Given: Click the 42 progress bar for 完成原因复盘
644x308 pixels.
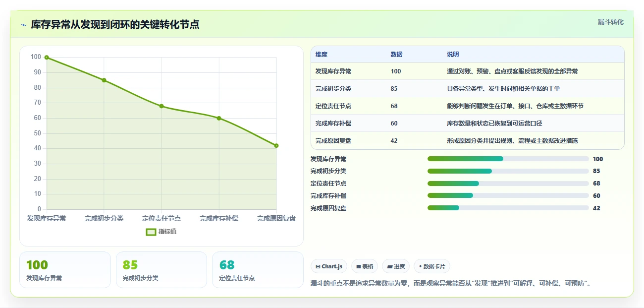Looking at the screenshot, I should [508, 208].
